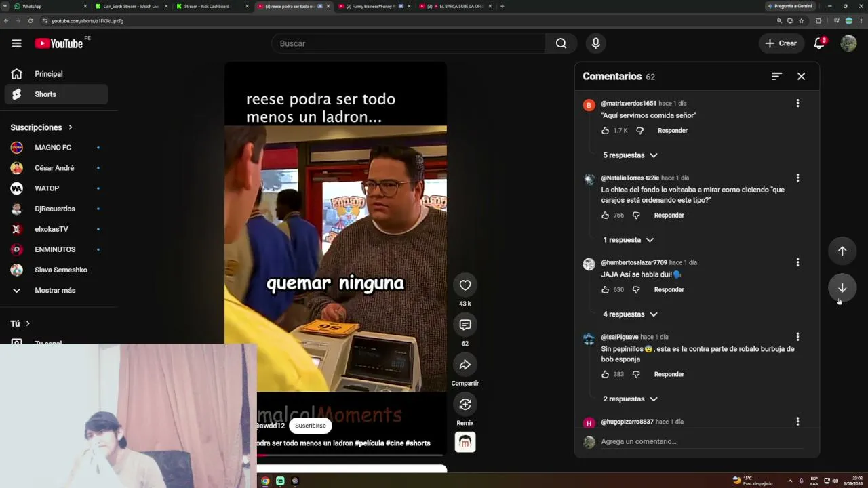Like the comment by @IsaiPiguave
This screenshot has height=488, width=868.
click(606, 375)
